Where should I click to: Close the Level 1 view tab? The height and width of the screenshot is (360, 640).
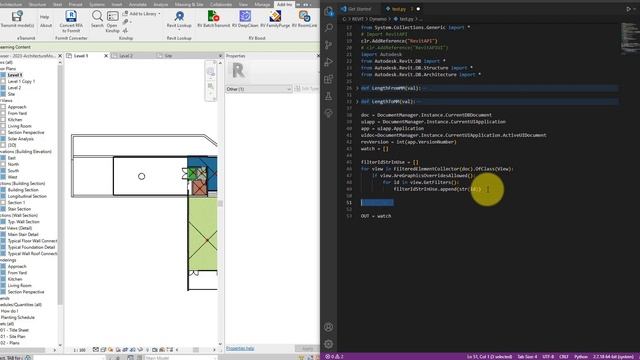coord(106,56)
